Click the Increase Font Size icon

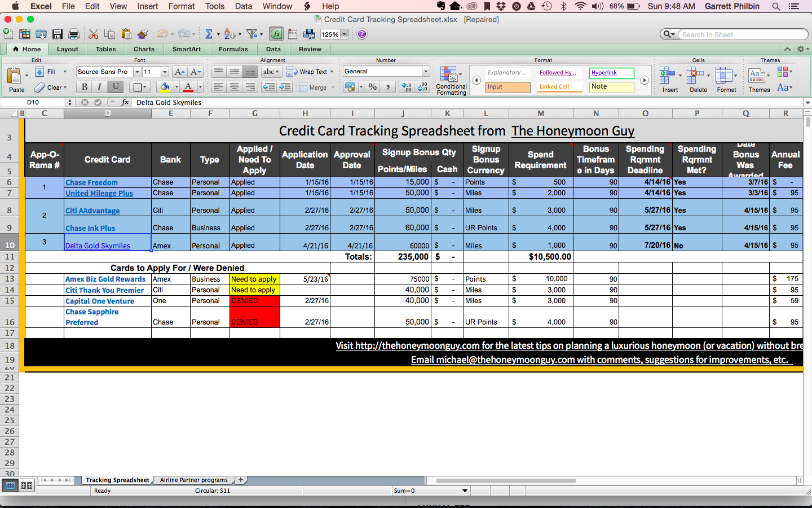click(178, 72)
